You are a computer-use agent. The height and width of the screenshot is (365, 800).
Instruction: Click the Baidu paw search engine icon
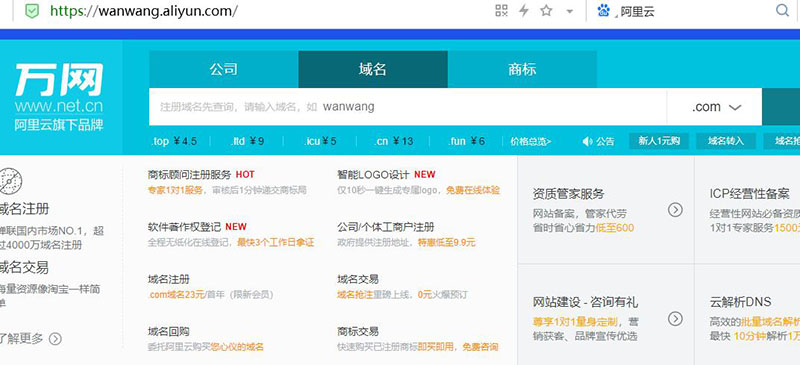604,10
